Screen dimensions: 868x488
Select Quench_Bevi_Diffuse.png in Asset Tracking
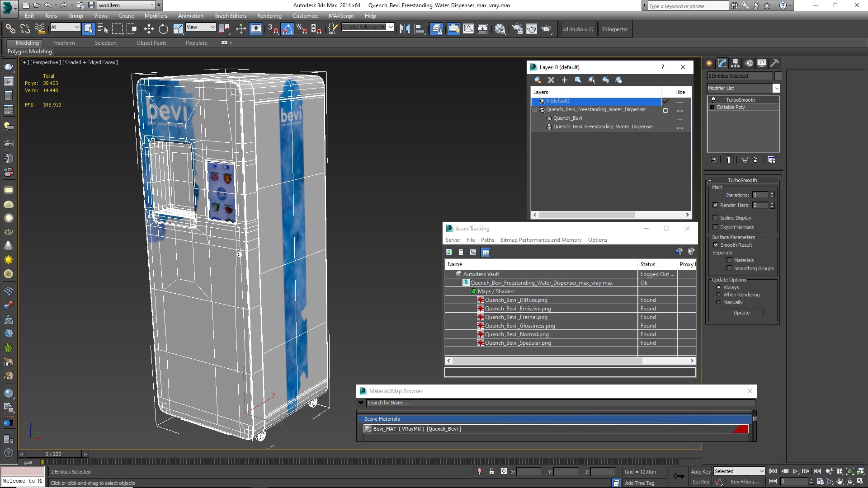click(x=516, y=300)
